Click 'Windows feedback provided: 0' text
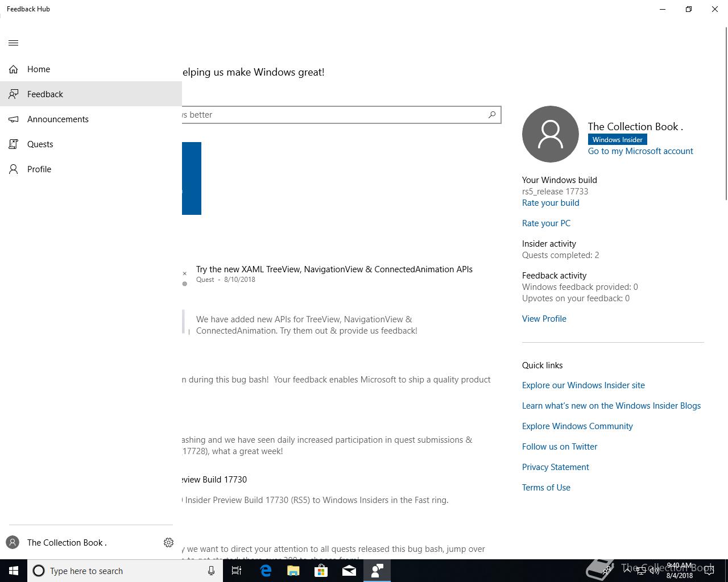728x582 pixels. click(x=580, y=287)
